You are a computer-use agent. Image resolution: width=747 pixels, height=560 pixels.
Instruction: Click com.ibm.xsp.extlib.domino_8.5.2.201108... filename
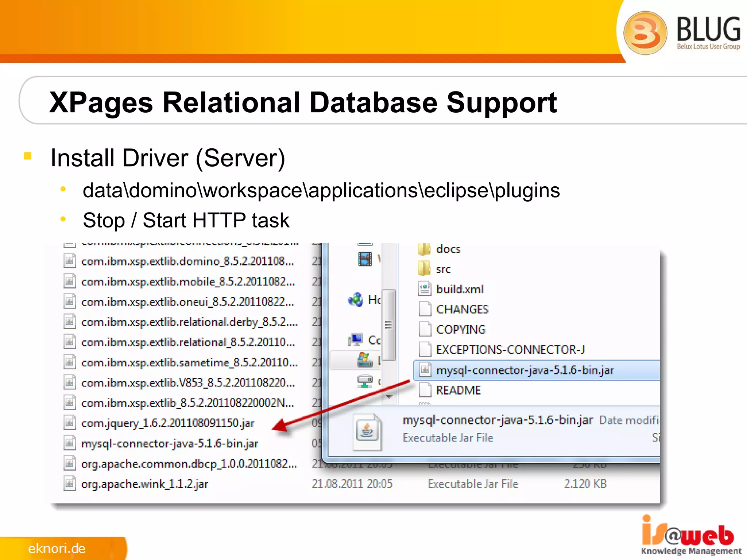[x=187, y=261]
